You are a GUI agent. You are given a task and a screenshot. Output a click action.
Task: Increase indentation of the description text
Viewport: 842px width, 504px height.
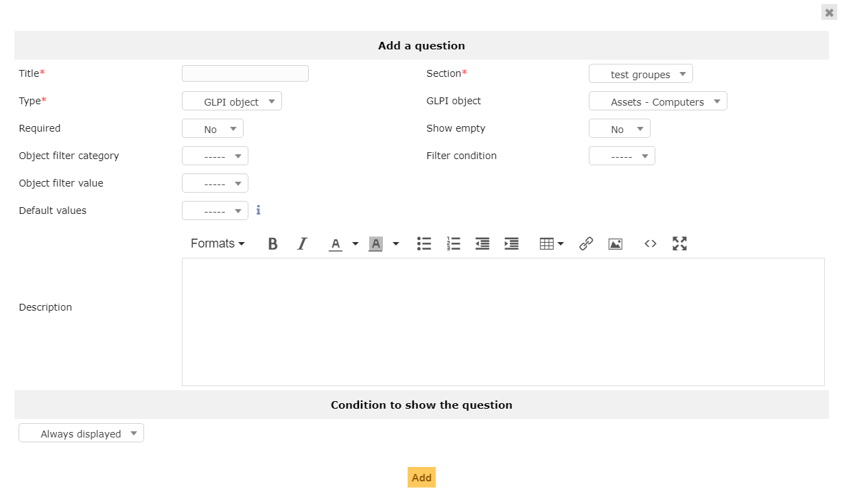(511, 243)
